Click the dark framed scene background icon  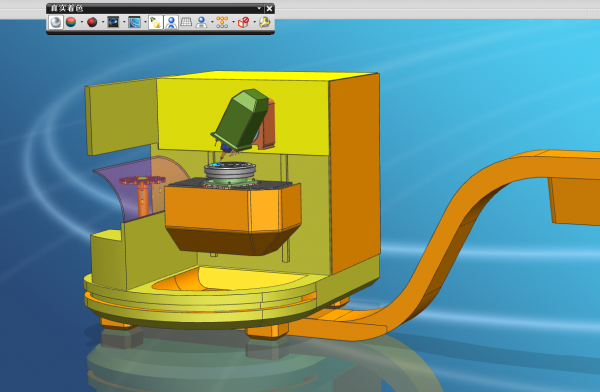click(x=113, y=22)
